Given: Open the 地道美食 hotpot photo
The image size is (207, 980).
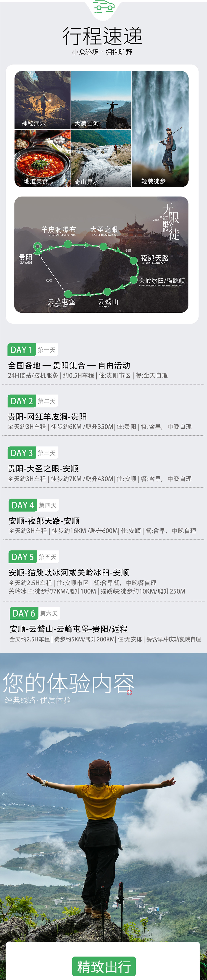Looking at the screenshot, I should [42, 158].
